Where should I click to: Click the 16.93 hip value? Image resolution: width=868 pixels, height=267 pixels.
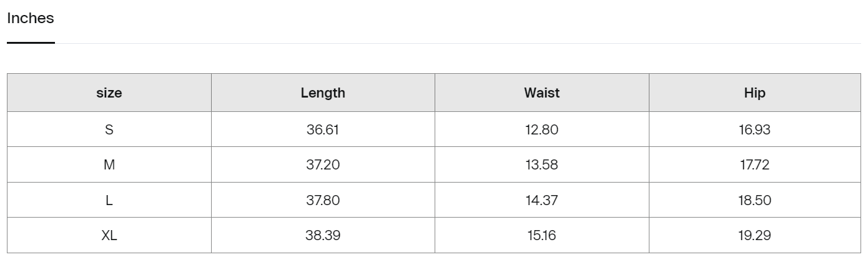pyautogui.click(x=754, y=129)
